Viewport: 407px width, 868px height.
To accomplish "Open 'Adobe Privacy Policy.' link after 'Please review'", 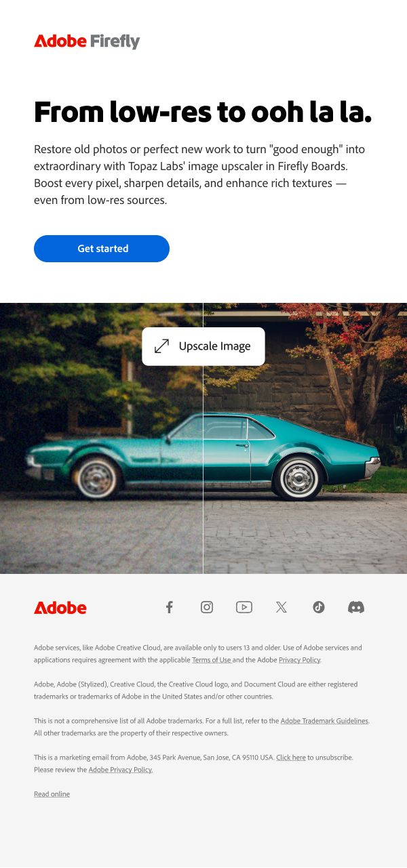I will (x=121, y=770).
